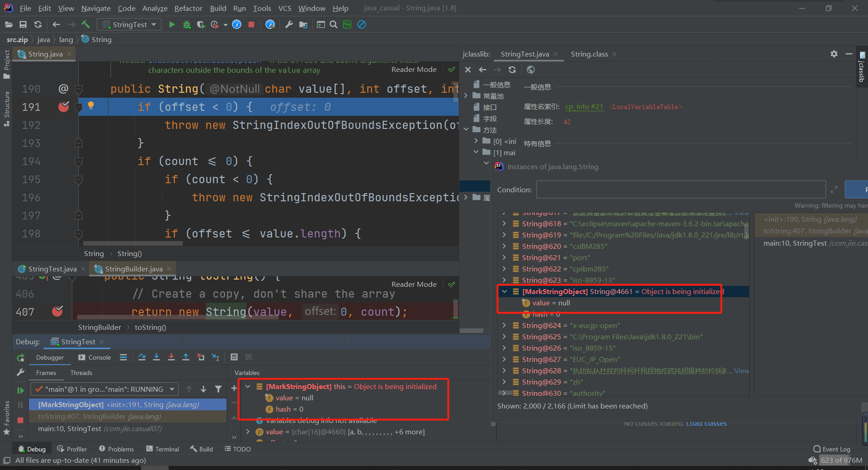The image size is (868, 470).
Task: Toggle the code fold marker at line 194
Action: click(78, 161)
